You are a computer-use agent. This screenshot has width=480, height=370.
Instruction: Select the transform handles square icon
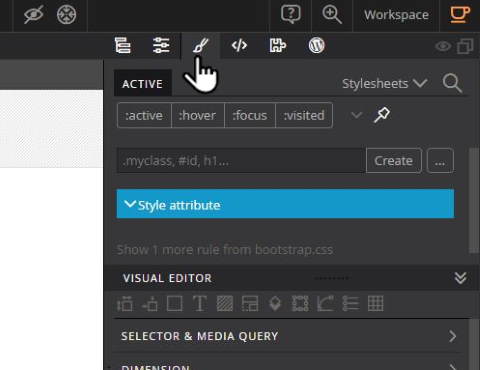coord(300,304)
